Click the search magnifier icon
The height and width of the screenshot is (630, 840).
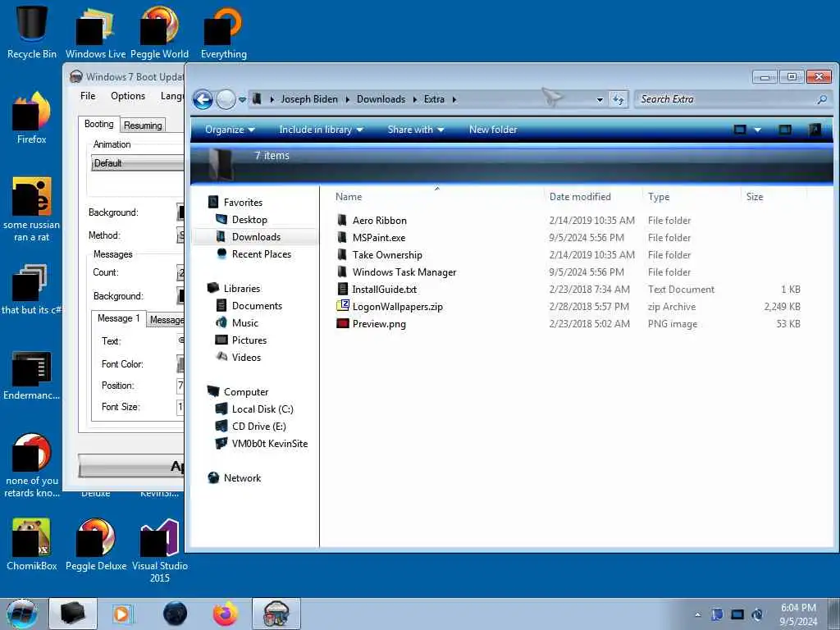click(x=821, y=99)
